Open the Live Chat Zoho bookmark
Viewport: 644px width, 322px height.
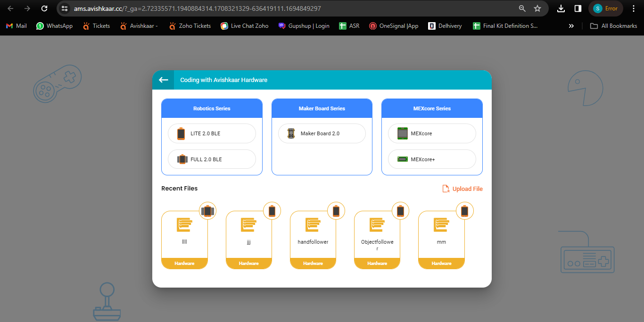tap(245, 26)
